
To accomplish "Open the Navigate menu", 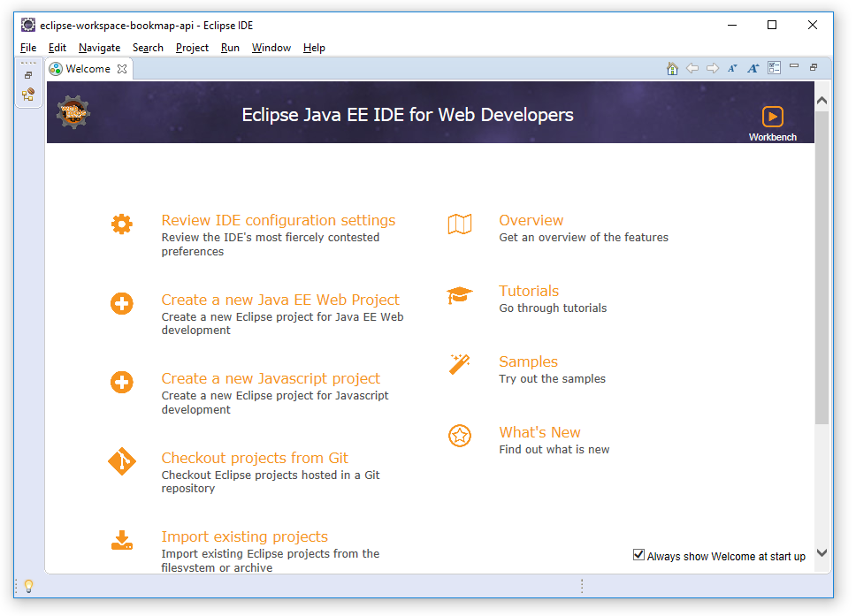I will click(x=99, y=48).
